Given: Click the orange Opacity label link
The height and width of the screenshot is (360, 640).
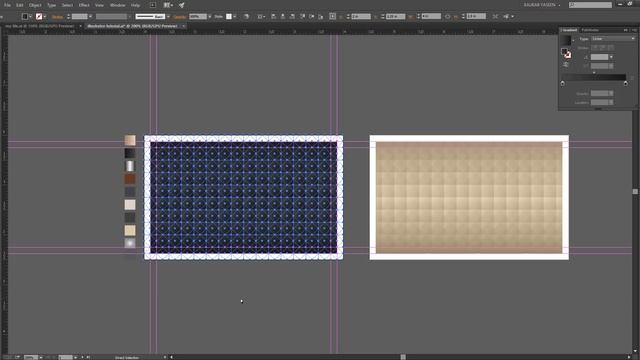Looking at the screenshot, I should 180,17.
